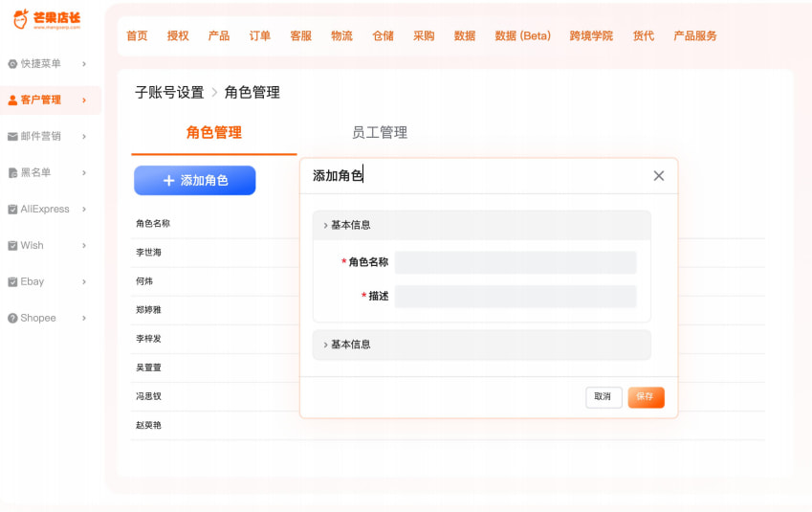Expand Wish sidebar chevron

click(x=84, y=245)
